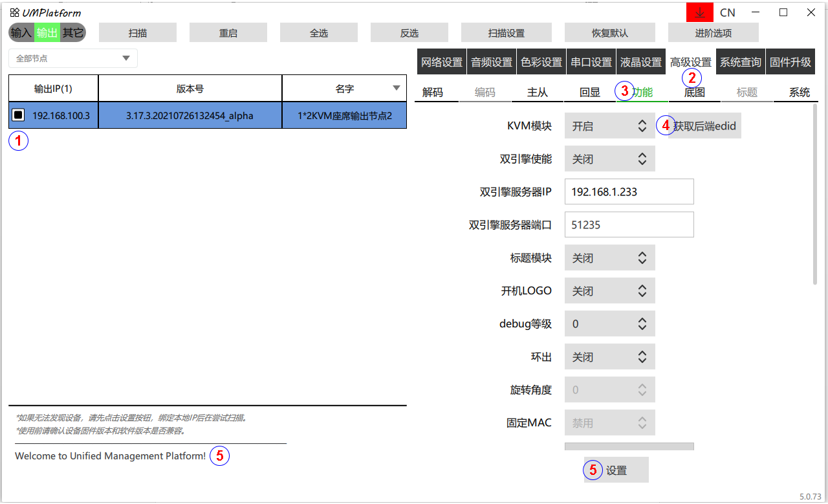
Task: Click the red download arrow icon
Action: (x=699, y=13)
